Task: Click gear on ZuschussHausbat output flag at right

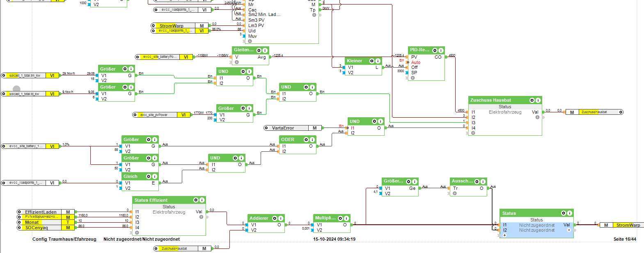Action: [x=621, y=112]
